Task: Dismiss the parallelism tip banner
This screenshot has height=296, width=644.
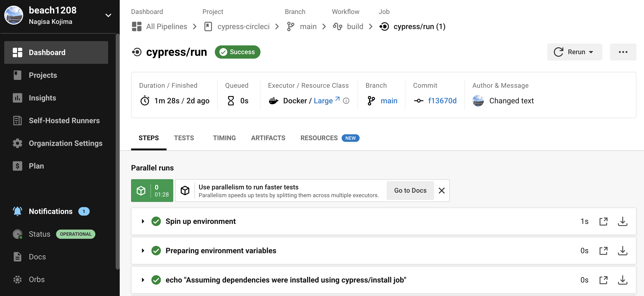Action: pos(441,190)
